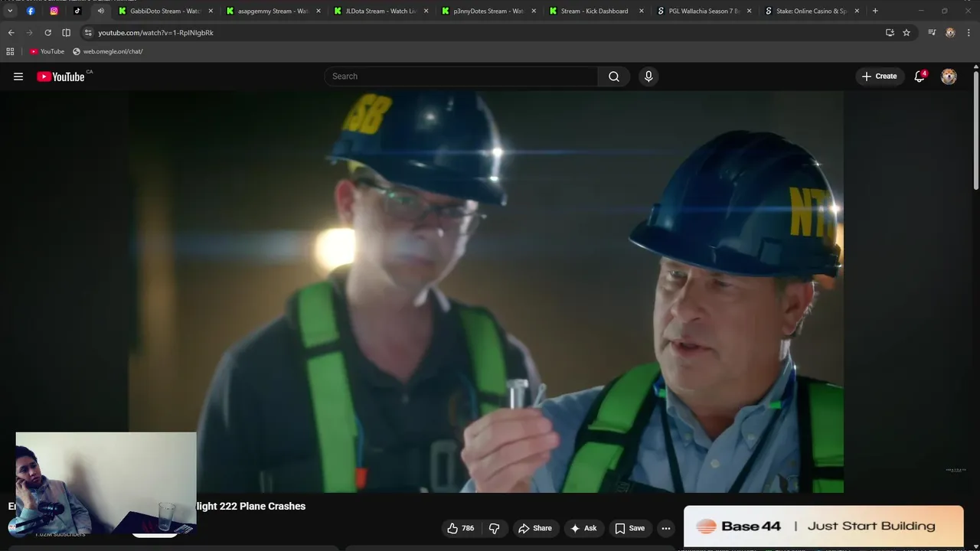This screenshot has height=551, width=980.
Task: Open web.omegle.onl/chat bookmark
Action: [108, 51]
